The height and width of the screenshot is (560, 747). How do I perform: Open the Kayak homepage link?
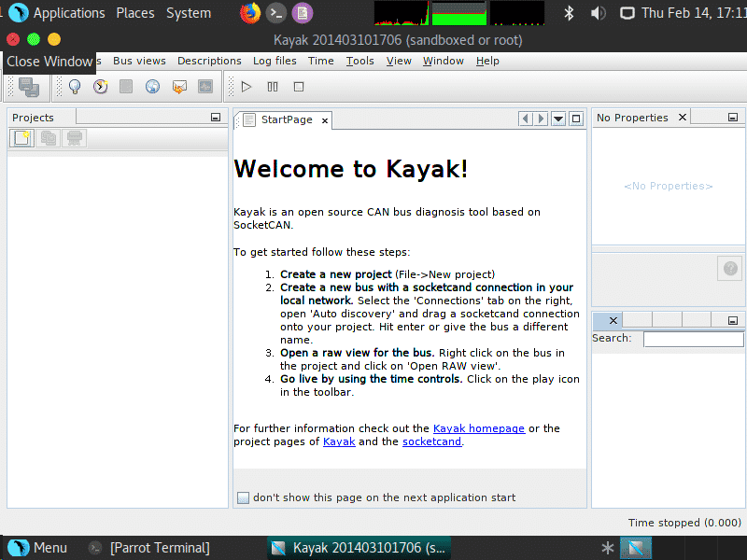pyautogui.click(x=478, y=428)
